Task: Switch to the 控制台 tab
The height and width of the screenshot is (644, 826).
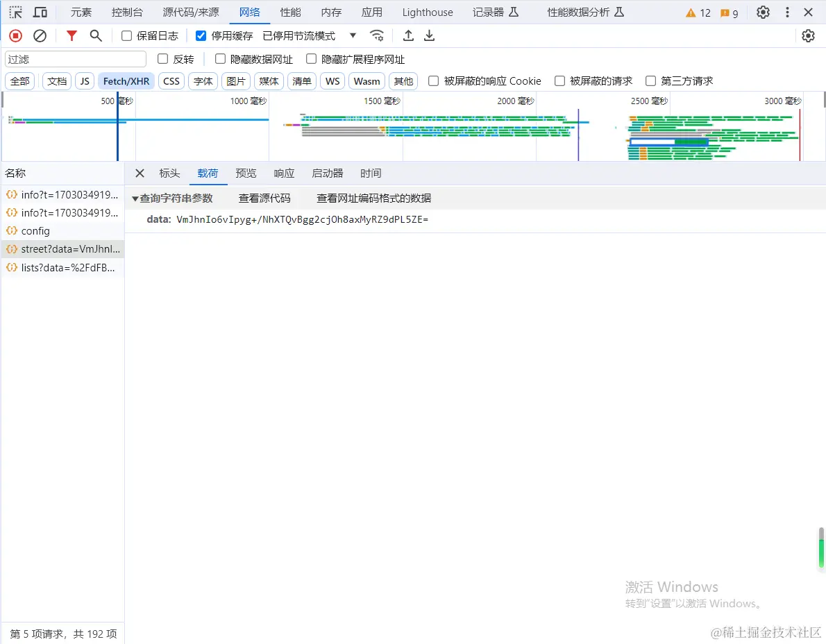Action: click(127, 12)
